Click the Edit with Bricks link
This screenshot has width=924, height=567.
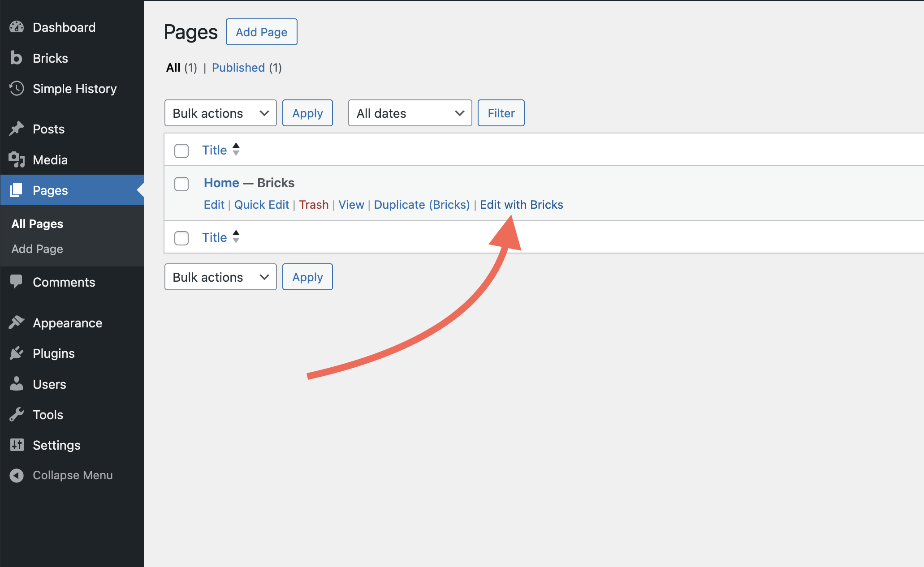(x=521, y=205)
